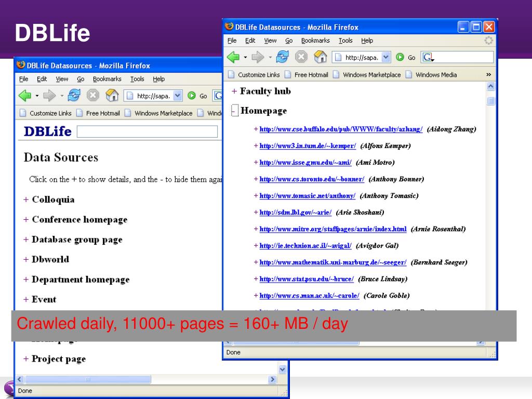Image resolution: width=532 pixels, height=399 pixels.
Task: Click Stop button in rear Firefox window
Action: (92, 96)
